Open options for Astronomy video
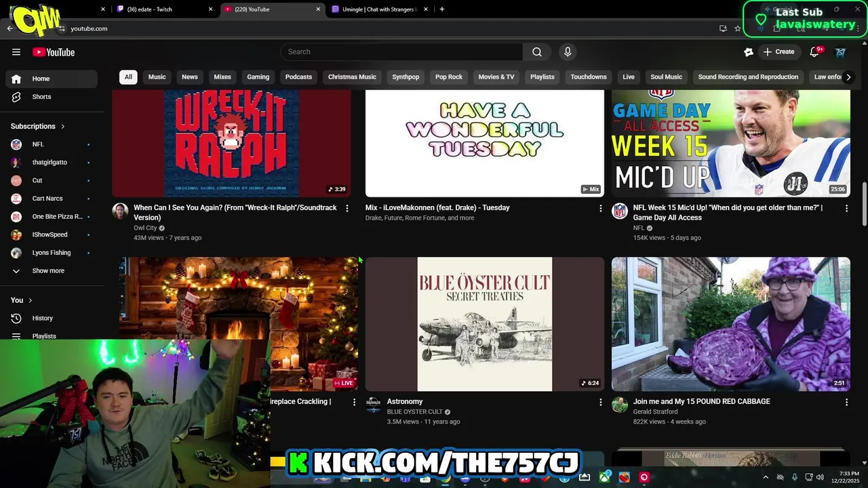 coord(600,402)
